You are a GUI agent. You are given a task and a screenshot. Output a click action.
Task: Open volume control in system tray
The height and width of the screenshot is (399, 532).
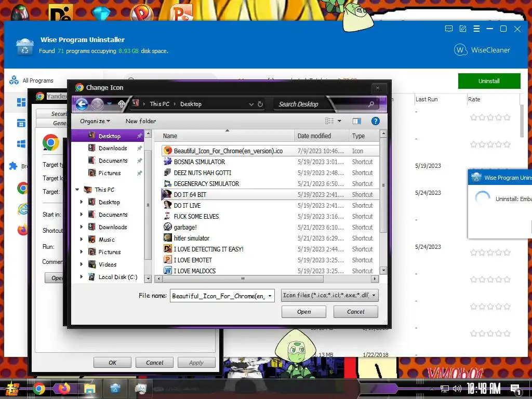pyautogui.click(x=457, y=389)
